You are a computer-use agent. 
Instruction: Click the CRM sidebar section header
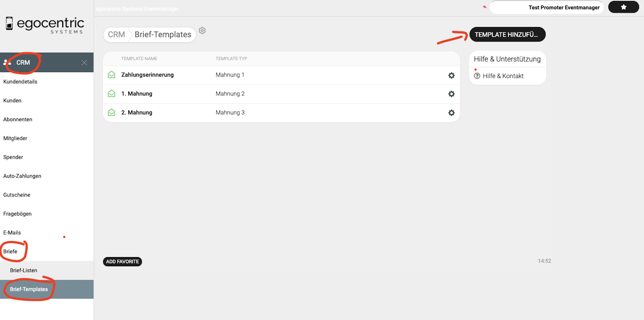pyautogui.click(x=23, y=63)
